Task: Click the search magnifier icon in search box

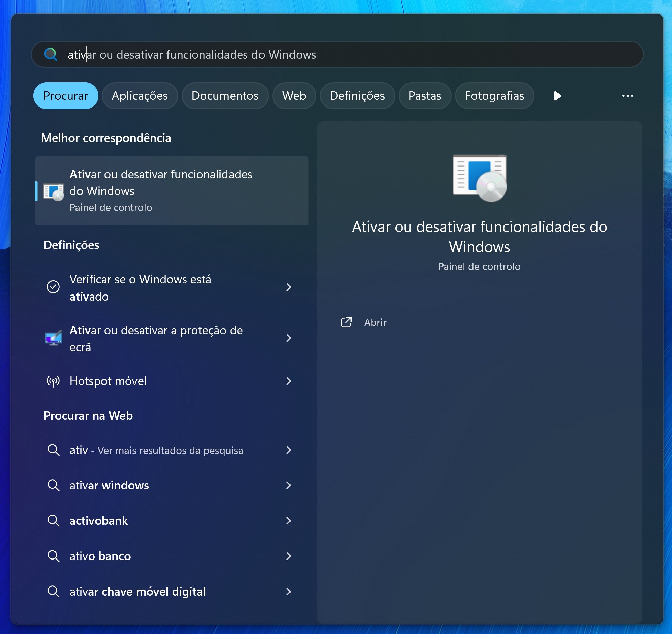Action: (x=51, y=54)
